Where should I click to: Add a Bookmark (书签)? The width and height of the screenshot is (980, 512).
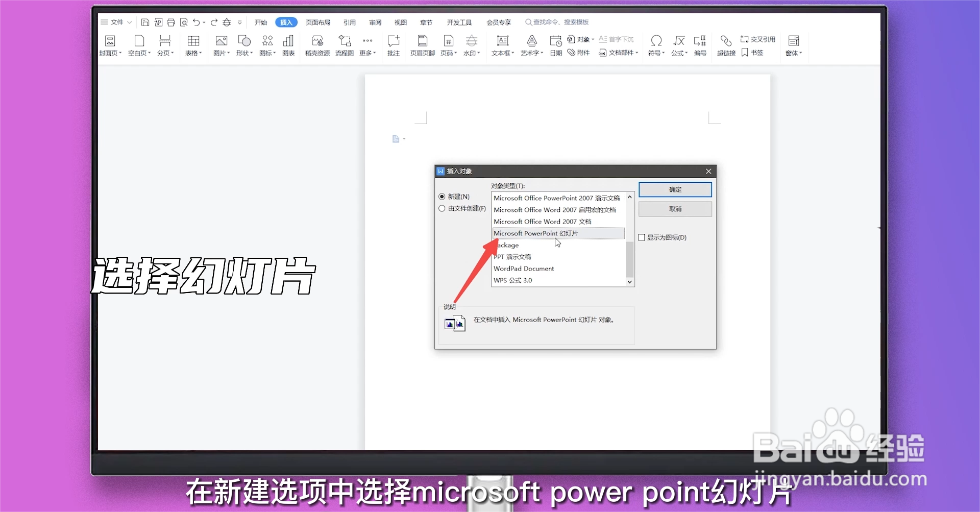pyautogui.click(x=752, y=53)
